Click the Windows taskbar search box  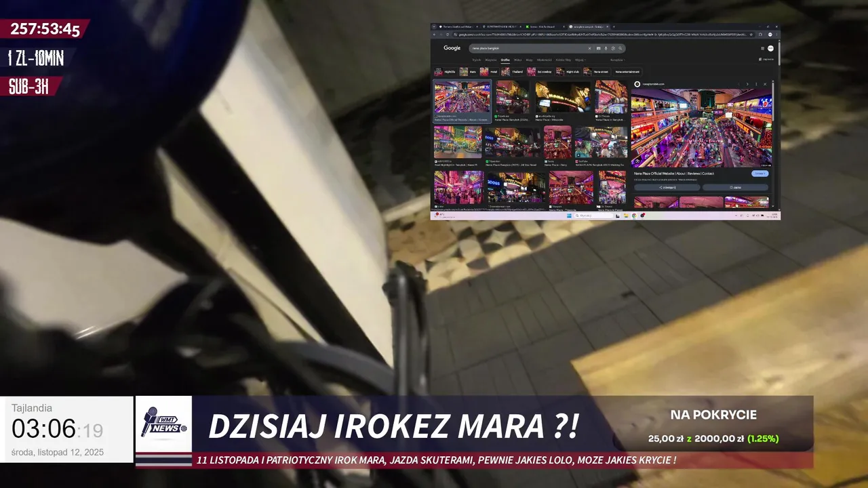pyautogui.click(x=594, y=216)
